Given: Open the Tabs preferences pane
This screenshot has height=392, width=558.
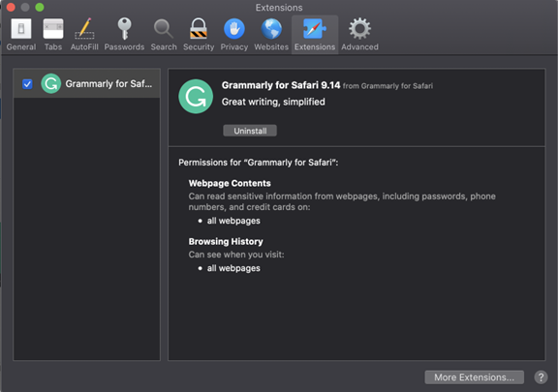Looking at the screenshot, I should [x=53, y=35].
